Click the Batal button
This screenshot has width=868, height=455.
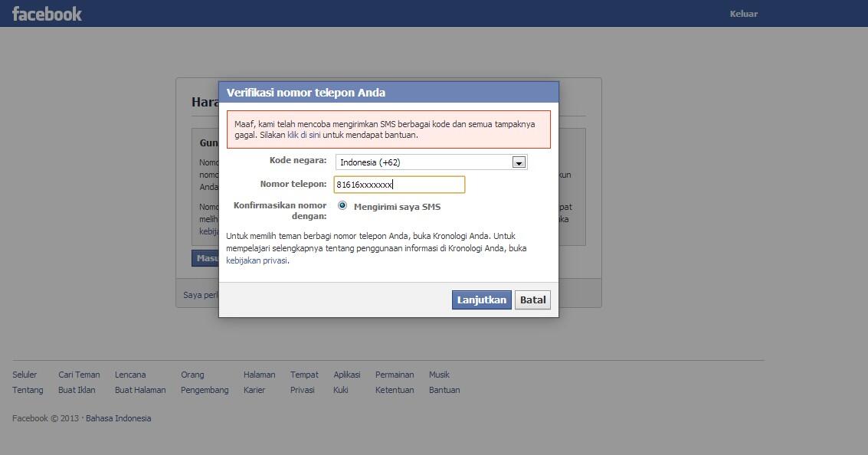click(532, 300)
